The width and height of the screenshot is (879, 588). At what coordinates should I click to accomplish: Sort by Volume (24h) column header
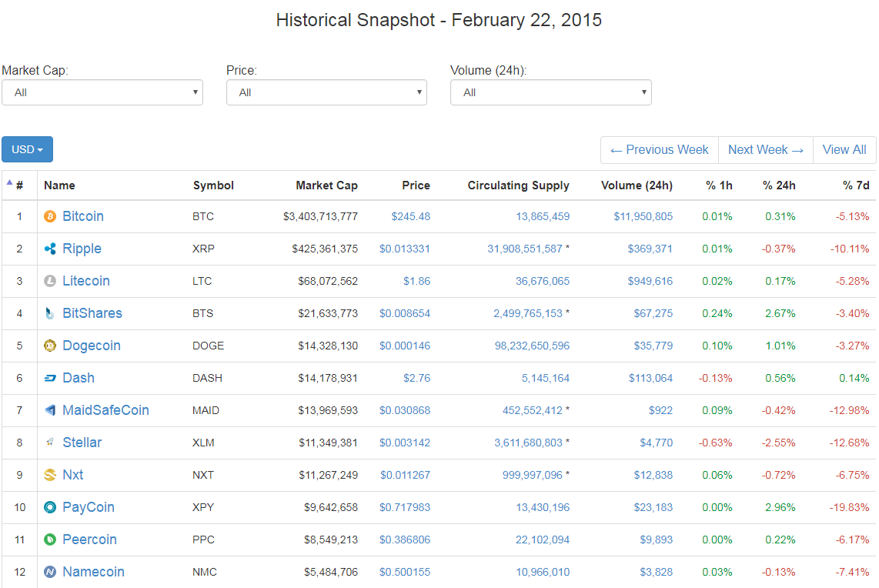click(x=637, y=185)
